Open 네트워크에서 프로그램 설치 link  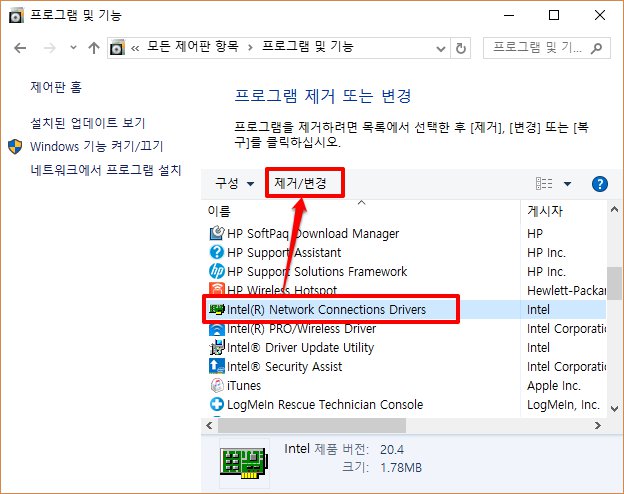tap(105, 170)
